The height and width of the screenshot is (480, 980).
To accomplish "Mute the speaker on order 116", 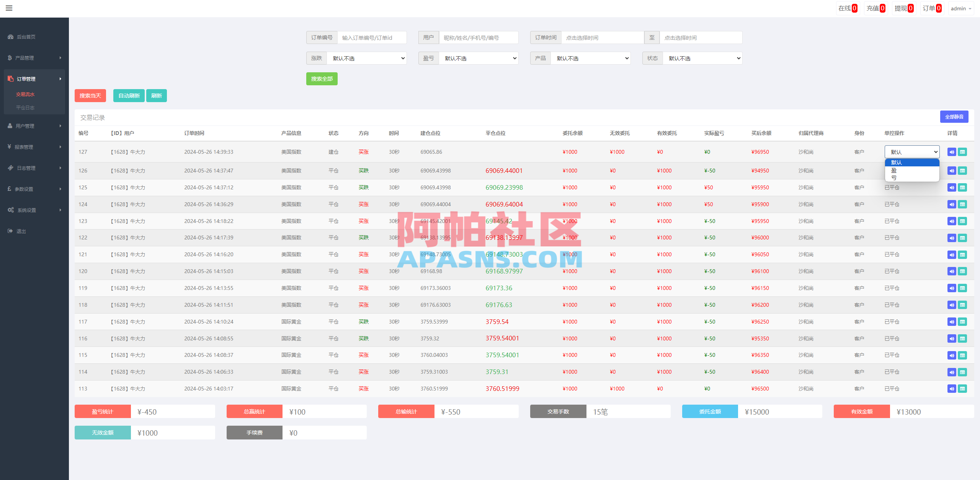I will pyautogui.click(x=952, y=338).
